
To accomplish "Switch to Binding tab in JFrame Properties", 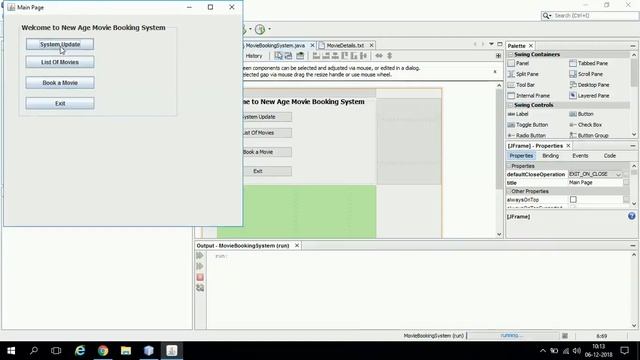I will click(x=550, y=156).
